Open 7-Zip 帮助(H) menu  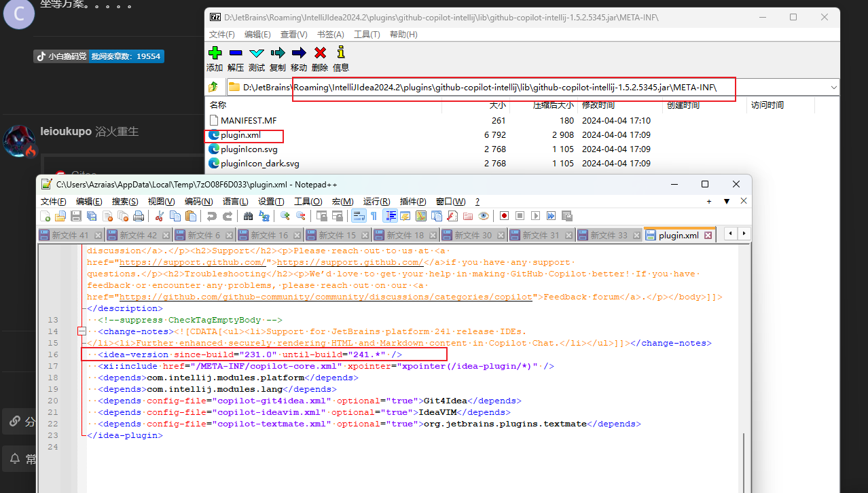(x=403, y=34)
